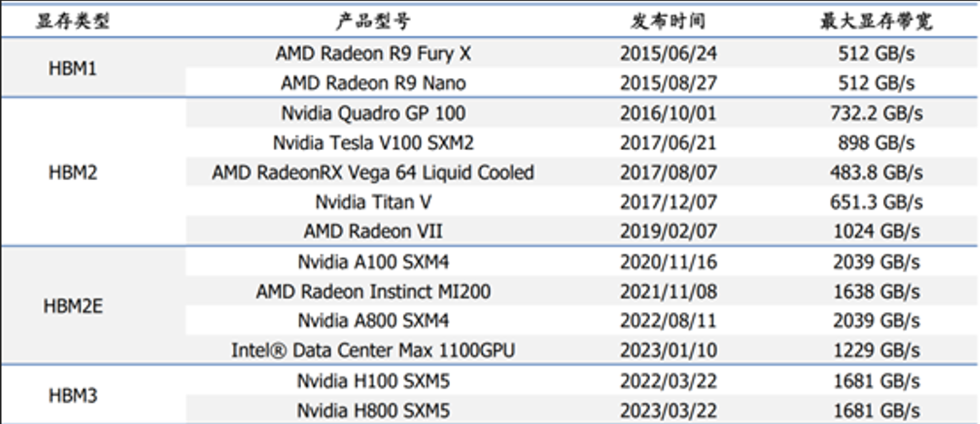Screen dimensions: 980x424
Task: Select the Nvidia Titan V cell
Action: click(x=373, y=203)
